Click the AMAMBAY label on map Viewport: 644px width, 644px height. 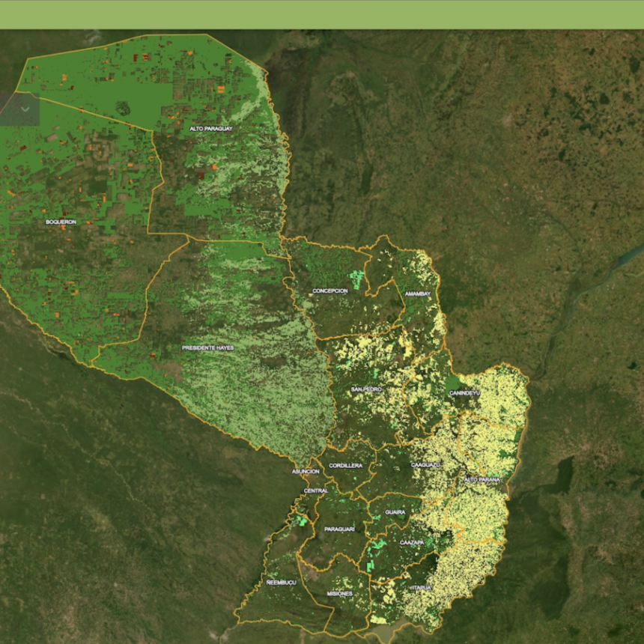tap(418, 294)
